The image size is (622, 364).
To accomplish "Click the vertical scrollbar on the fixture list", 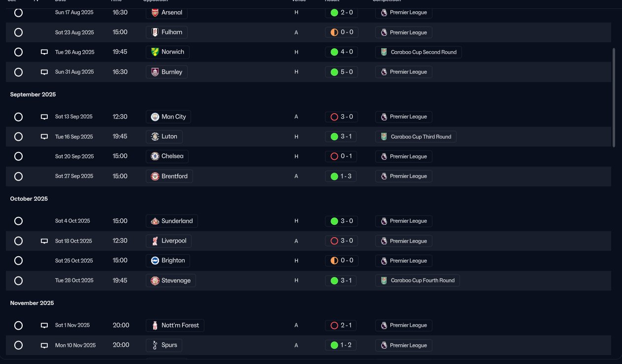I will pos(614,97).
